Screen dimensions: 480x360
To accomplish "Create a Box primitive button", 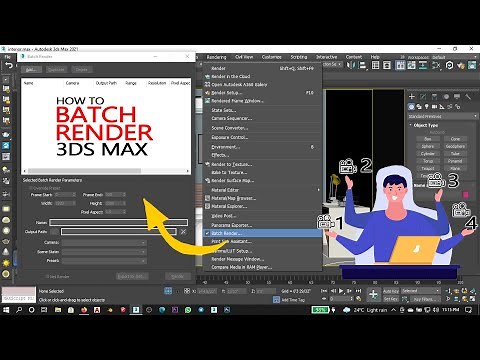I will pyautogui.click(x=428, y=139).
